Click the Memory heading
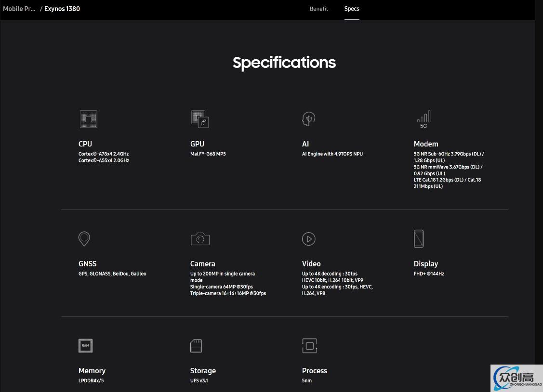 (92, 371)
